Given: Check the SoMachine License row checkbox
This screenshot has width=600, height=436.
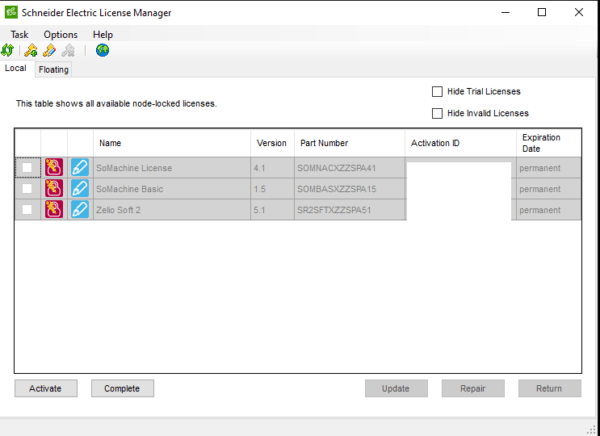Looking at the screenshot, I should point(27,168).
